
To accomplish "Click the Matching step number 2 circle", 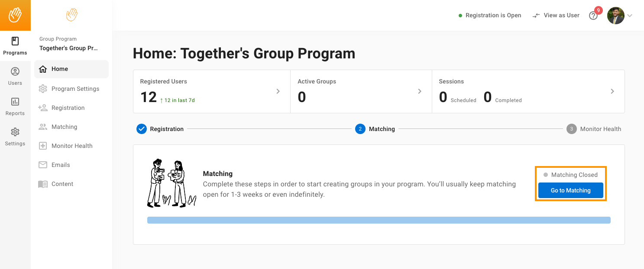I will click(360, 129).
